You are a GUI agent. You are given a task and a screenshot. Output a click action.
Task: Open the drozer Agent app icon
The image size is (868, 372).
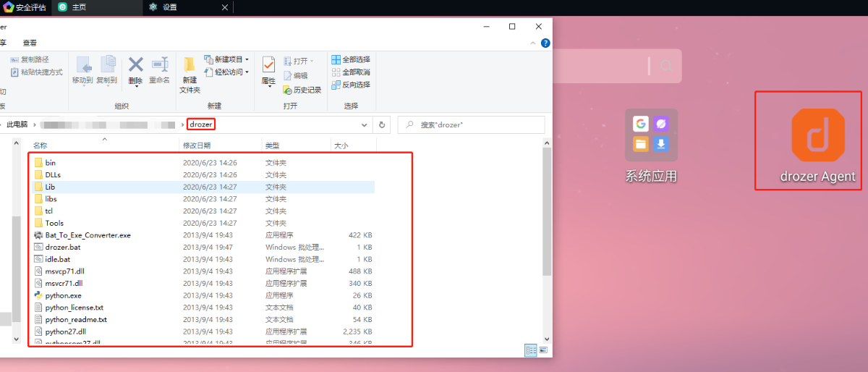click(x=818, y=137)
